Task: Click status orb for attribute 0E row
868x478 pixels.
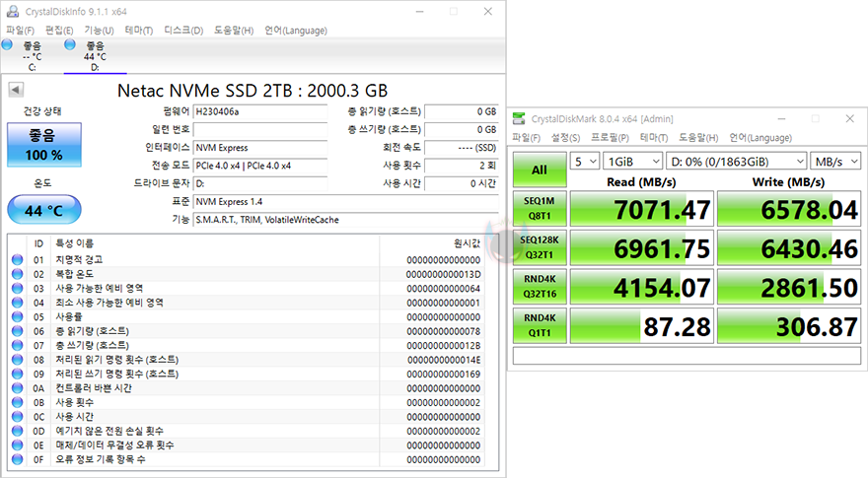Action: click(17, 445)
